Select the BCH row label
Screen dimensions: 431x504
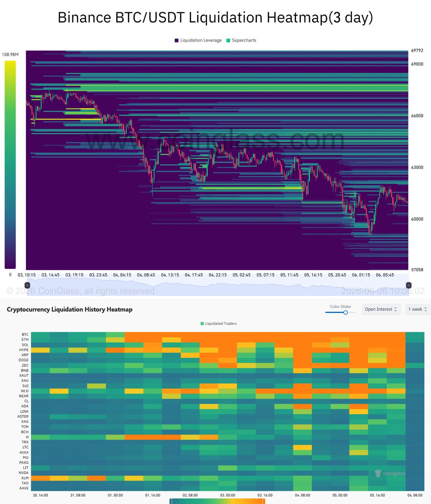pos(25,432)
